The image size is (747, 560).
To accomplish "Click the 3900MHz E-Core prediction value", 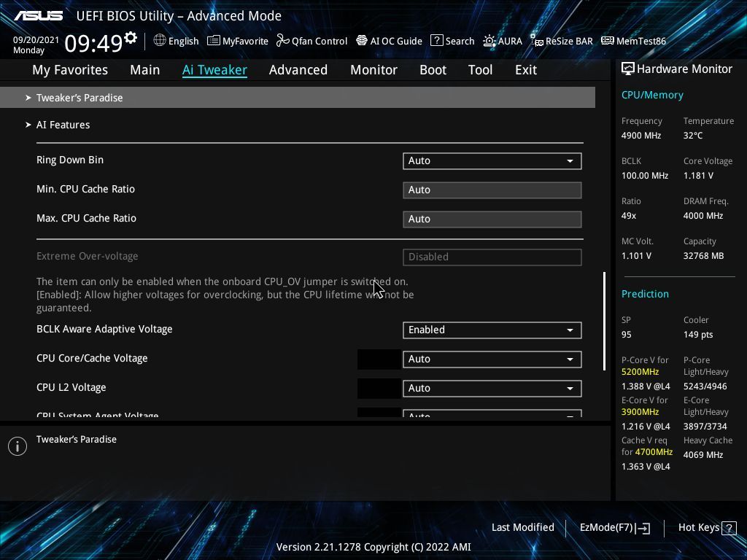I will click(x=640, y=412).
